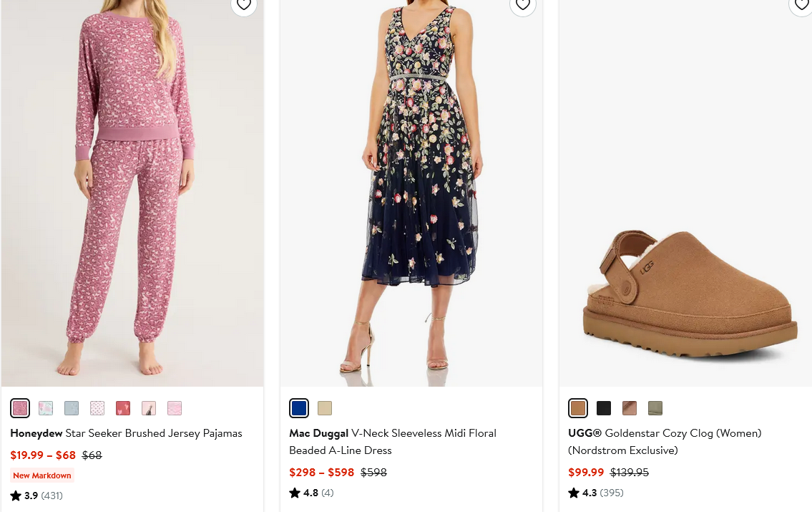812x512 pixels.
Task: Click the brown UGG clog image
Action: pyautogui.click(x=687, y=286)
